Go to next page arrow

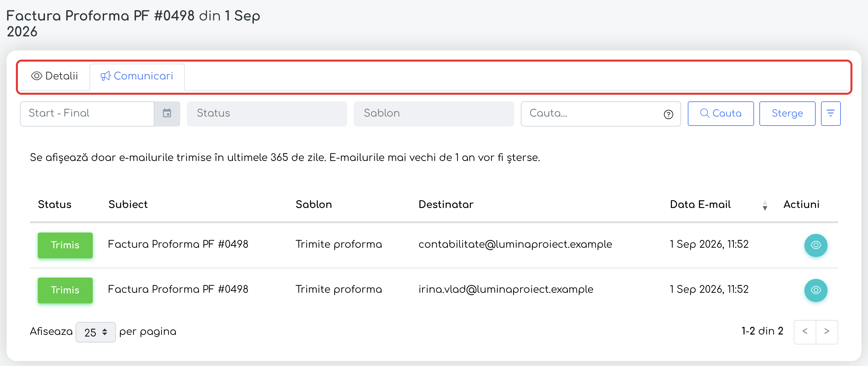pyautogui.click(x=827, y=332)
